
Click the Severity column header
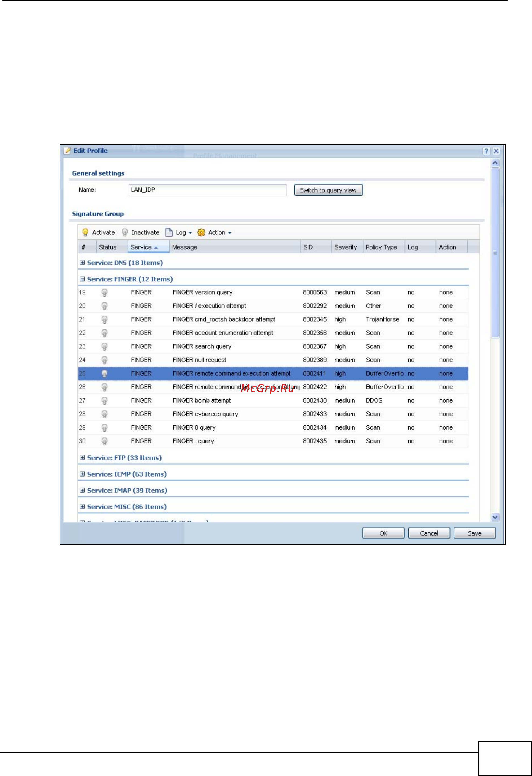(347, 247)
